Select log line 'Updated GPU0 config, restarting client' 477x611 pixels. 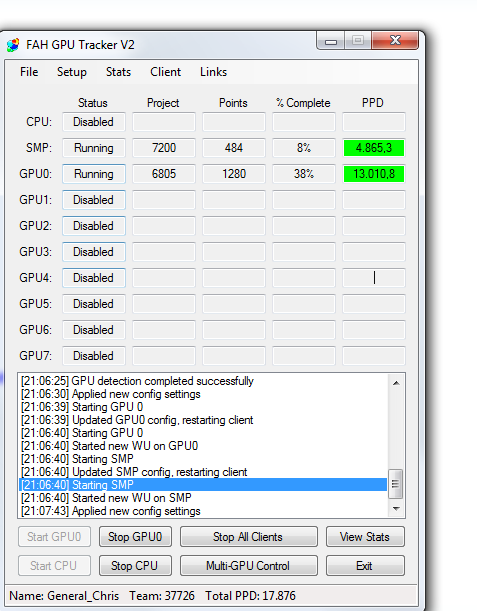(x=203, y=420)
